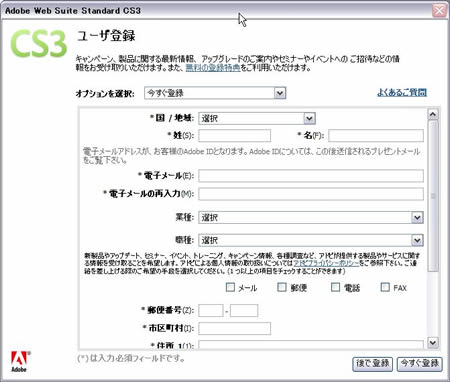The height and width of the screenshot is (382, 450).
Task: Click the 後で登録 button
Action: pos(372,363)
